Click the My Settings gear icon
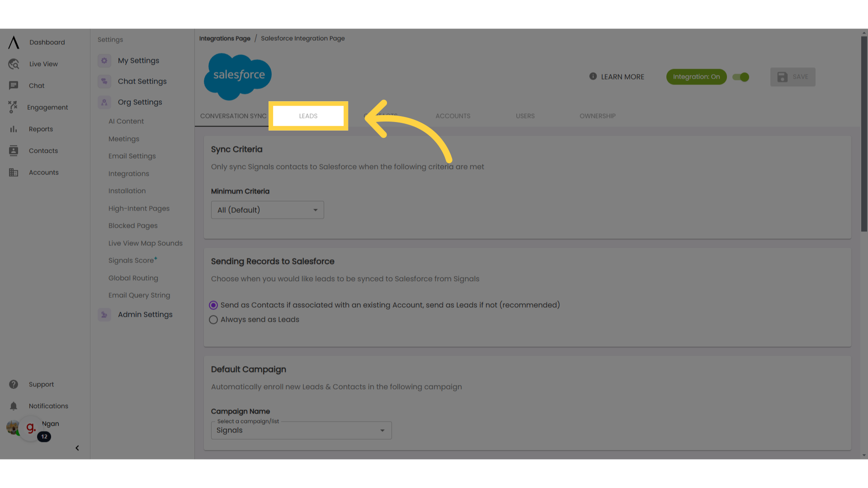 tap(104, 61)
